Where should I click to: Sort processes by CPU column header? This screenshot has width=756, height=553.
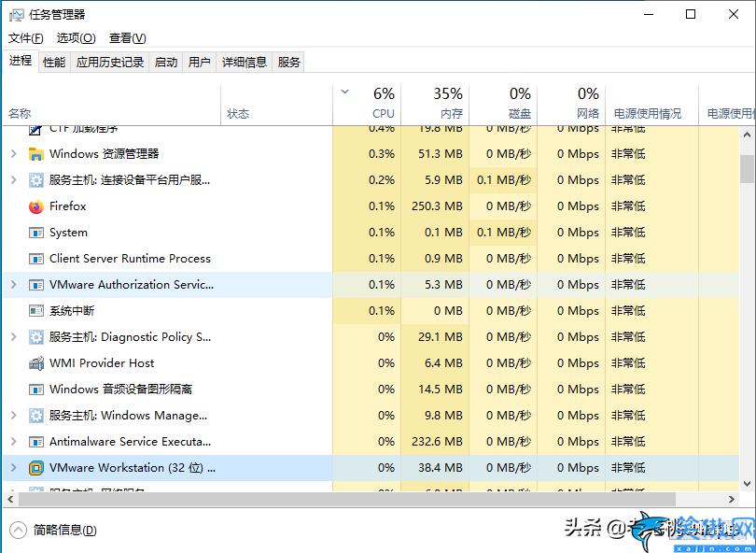(367, 106)
